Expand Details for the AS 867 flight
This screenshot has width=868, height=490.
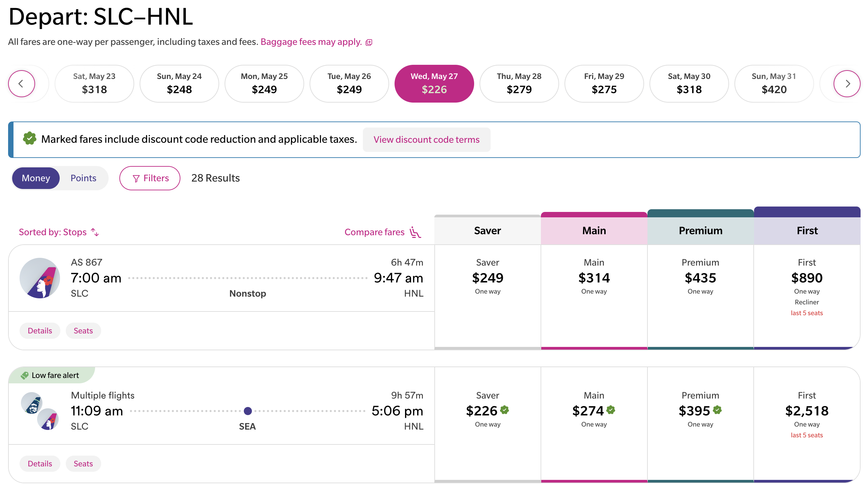click(x=40, y=331)
